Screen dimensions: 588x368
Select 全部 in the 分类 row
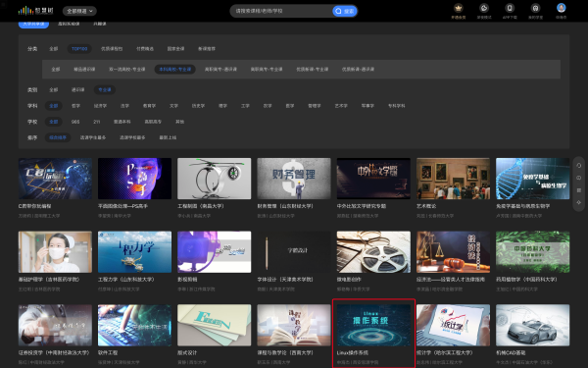(x=54, y=49)
